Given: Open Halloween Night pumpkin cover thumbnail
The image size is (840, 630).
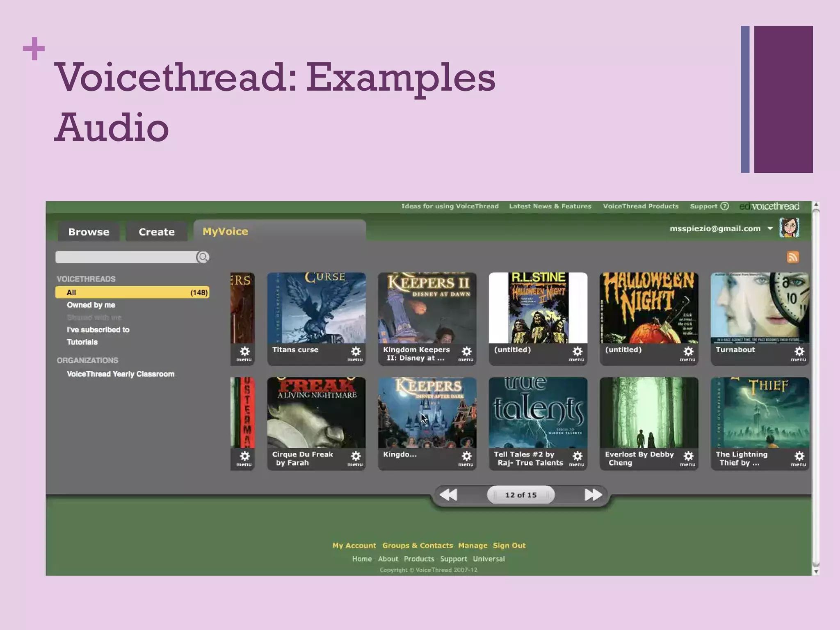Looking at the screenshot, I should point(649,308).
